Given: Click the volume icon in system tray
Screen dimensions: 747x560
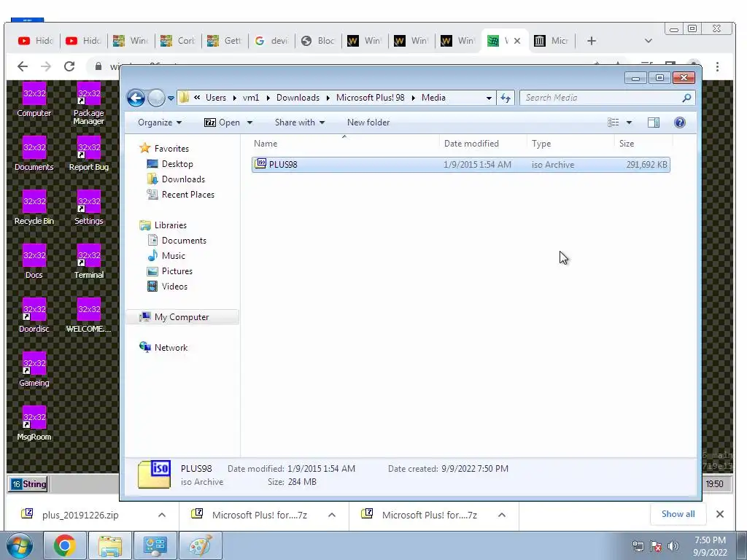Looking at the screenshot, I should (673, 546).
